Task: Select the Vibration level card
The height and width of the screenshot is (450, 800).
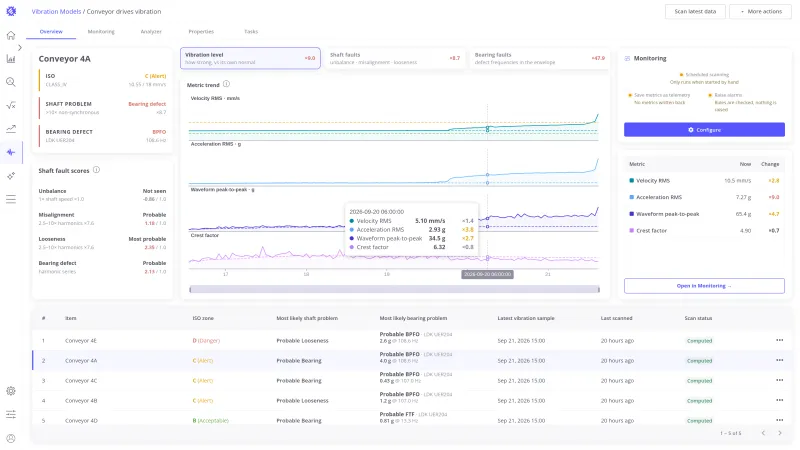Action: [250, 58]
